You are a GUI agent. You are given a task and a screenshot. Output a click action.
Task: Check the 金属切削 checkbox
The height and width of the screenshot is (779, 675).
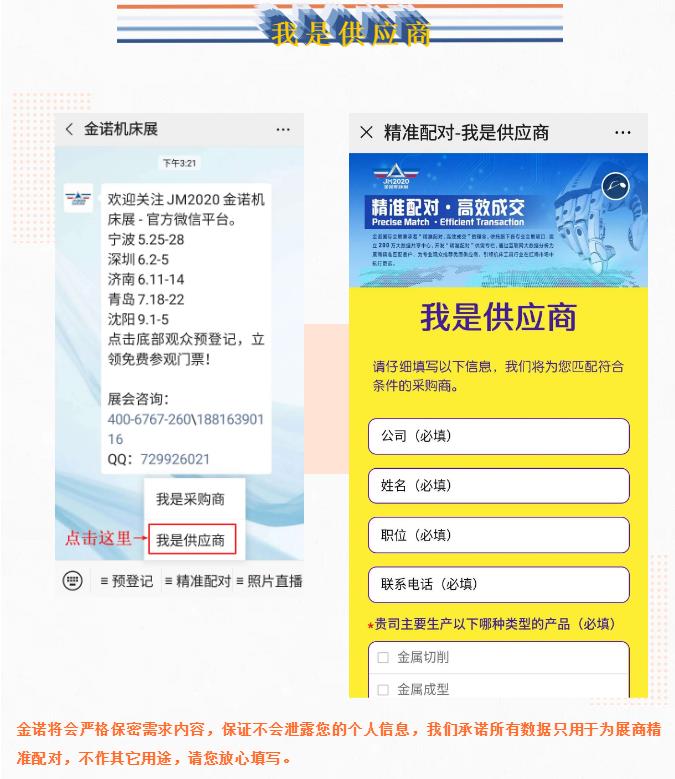coord(383,658)
